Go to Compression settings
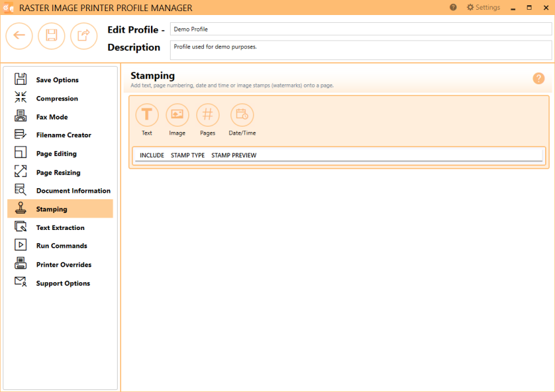Viewport: 555px width, 392px height. 60,98
